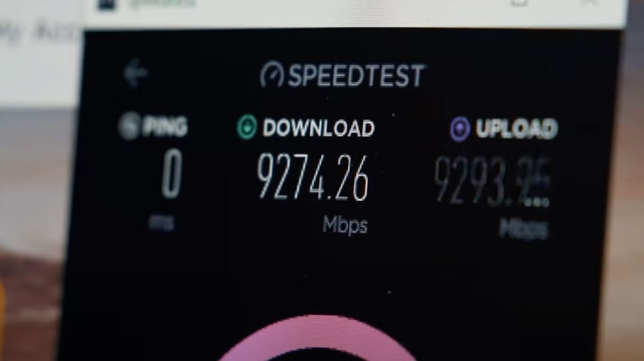
Task: Click the UPLOAD label
Action: point(517,128)
